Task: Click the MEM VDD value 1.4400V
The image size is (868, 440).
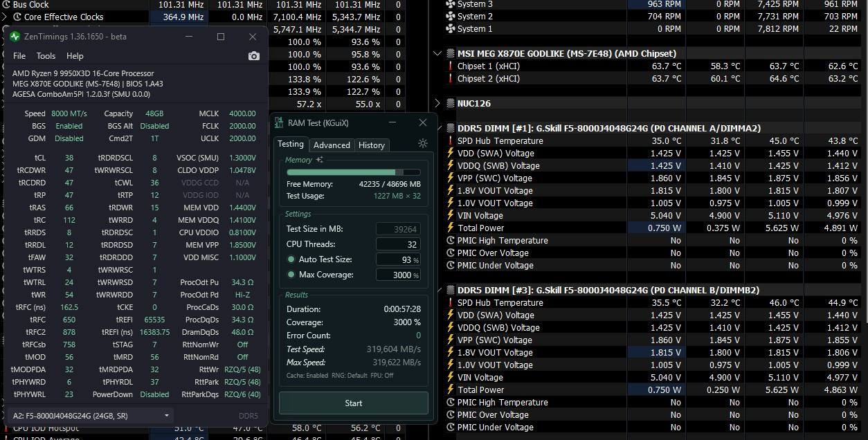Action: tap(241, 208)
